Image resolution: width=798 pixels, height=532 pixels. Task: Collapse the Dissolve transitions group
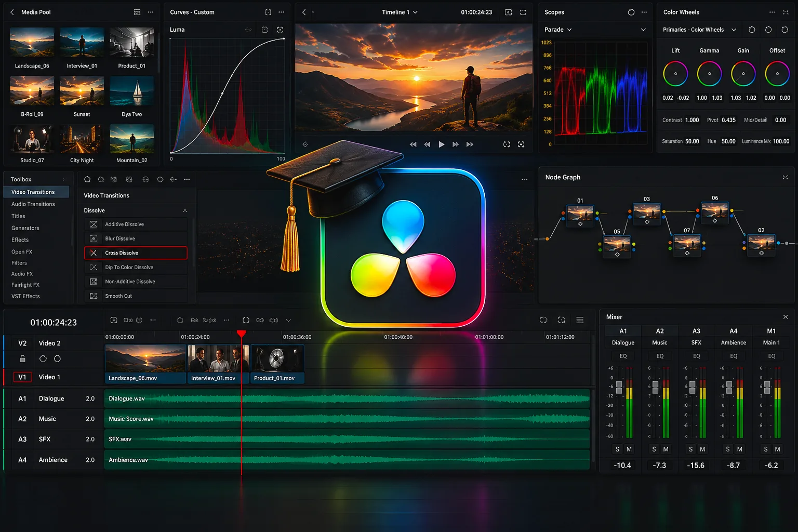click(185, 210)
